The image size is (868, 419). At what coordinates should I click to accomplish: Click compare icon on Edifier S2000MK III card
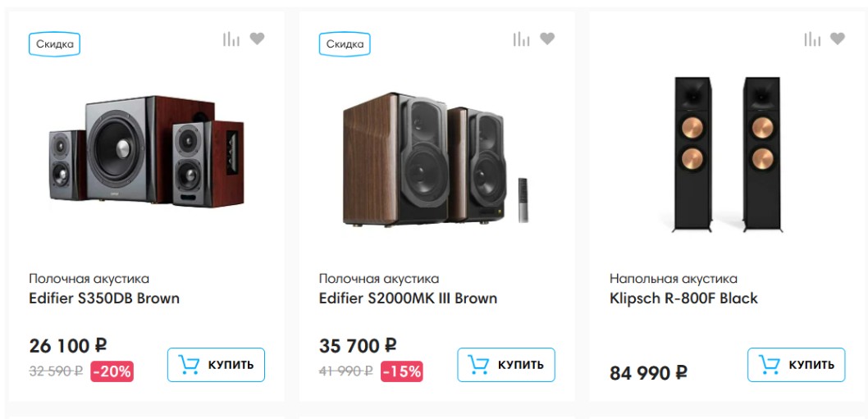click(522, 39)
